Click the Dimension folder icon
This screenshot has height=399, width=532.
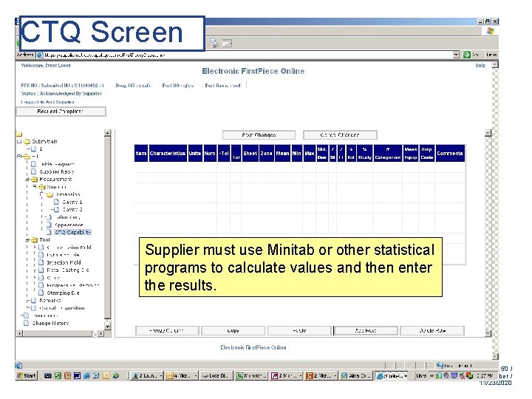[50, 194]
